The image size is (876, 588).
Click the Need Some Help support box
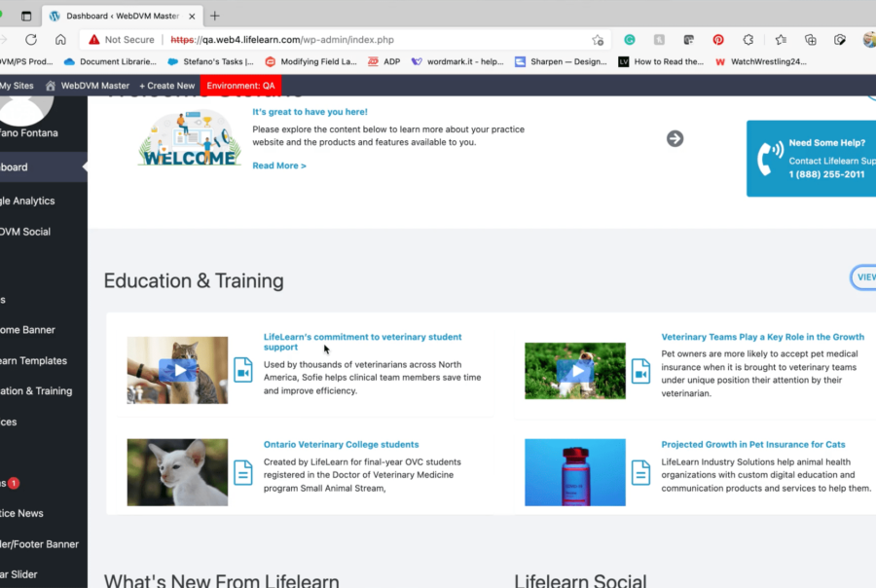point(811,159)
